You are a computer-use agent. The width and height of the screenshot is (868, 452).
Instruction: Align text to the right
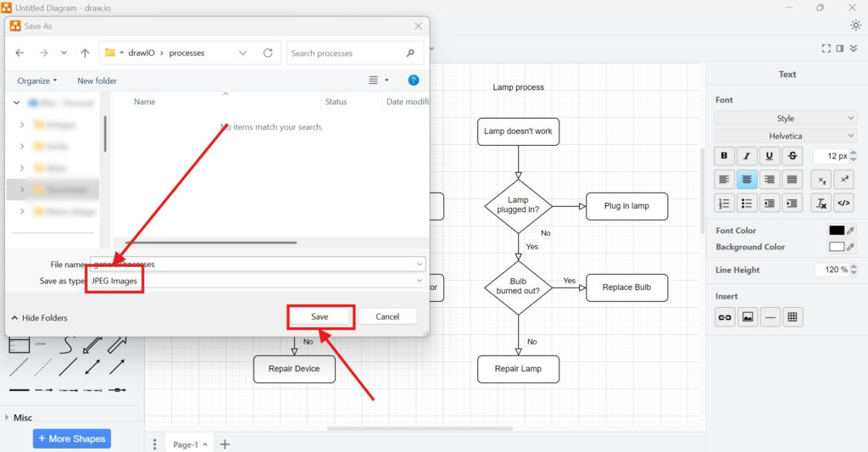coord(769,179)
